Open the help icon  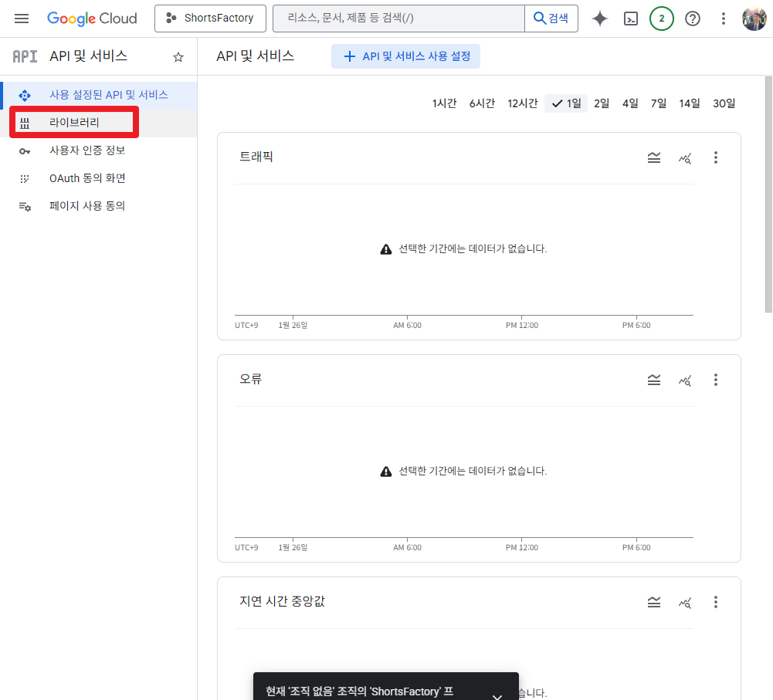pos(692,18)
